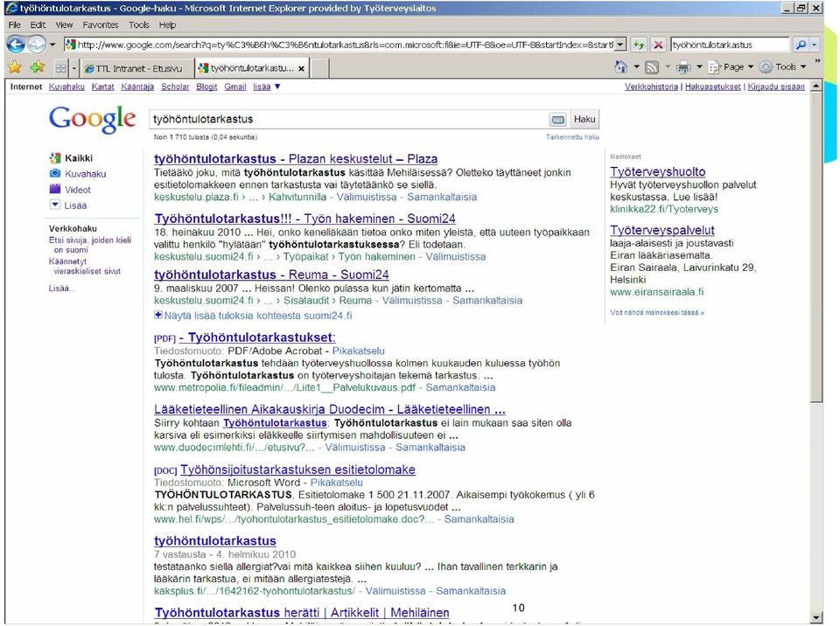This screenshot has height=626, width=840.
Task: Open the Työterveyshuolto ad link
Action: [657, 172]
